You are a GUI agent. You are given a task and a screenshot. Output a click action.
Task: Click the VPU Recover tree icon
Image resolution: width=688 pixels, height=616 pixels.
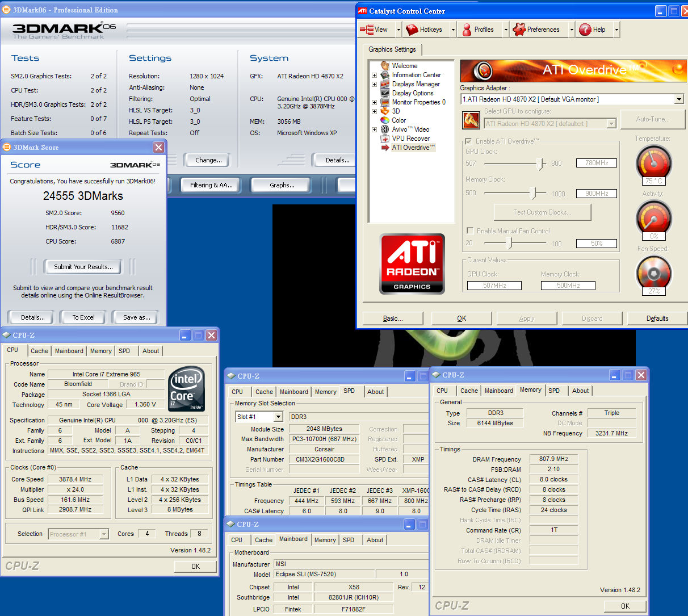coord(385,139)
